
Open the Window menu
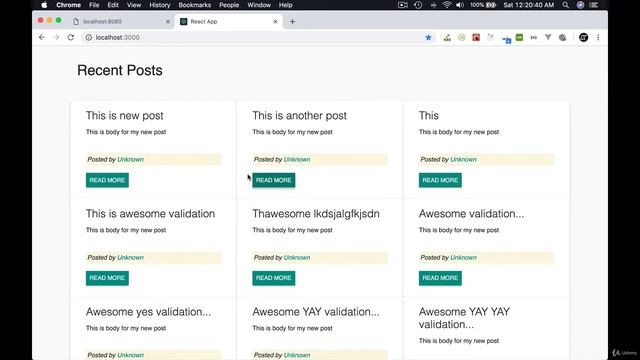tap(259, 5)
